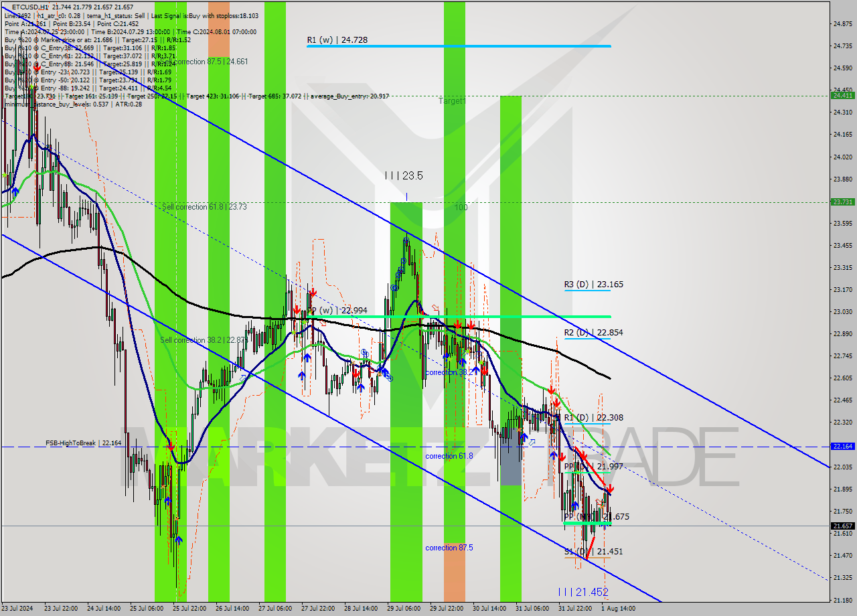This screenshot has width=857, height=616.
Task: Click 23.595 on the price axis
Action: click(x=842, y=223)
